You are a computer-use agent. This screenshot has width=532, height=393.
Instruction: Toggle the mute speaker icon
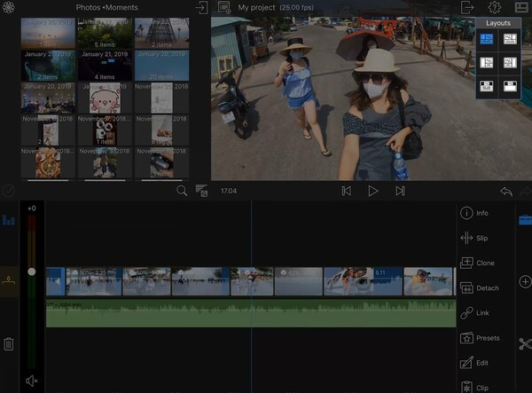tap(32, 381)
